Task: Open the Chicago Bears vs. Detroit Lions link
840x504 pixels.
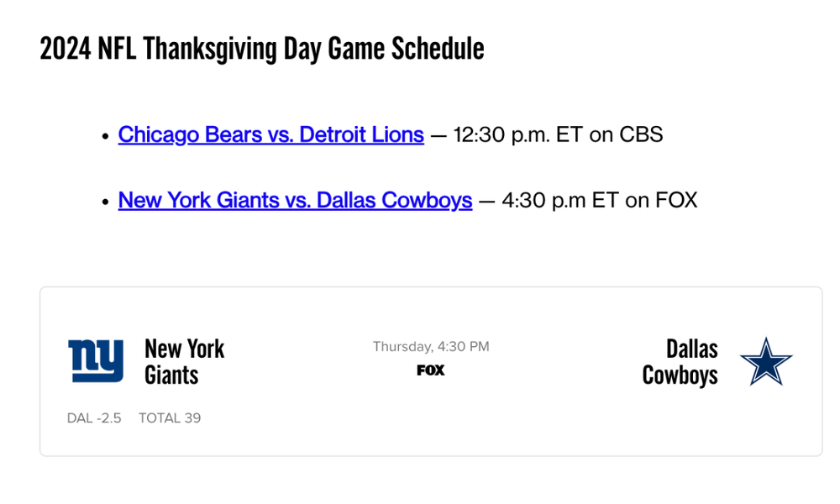Action: (270, 134)
